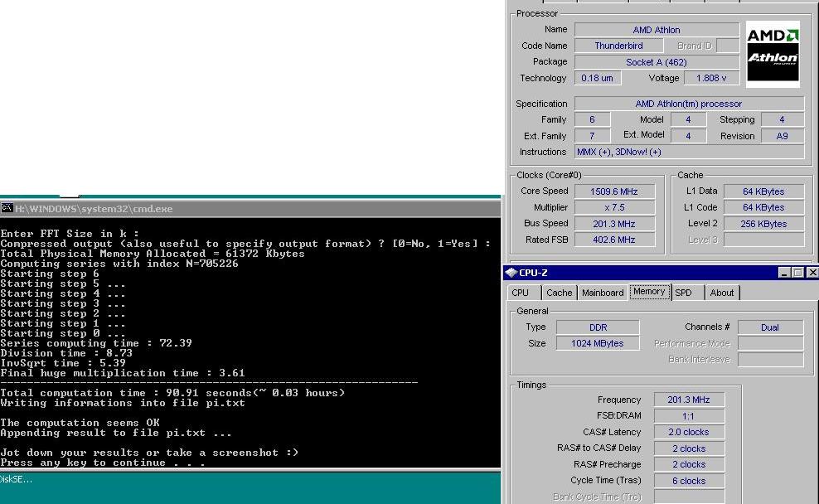Click the Bus Speed value 201.3 MHz
Image resolution: width=819 pixels, height=504 pixels.
click(x=614, y=224)
